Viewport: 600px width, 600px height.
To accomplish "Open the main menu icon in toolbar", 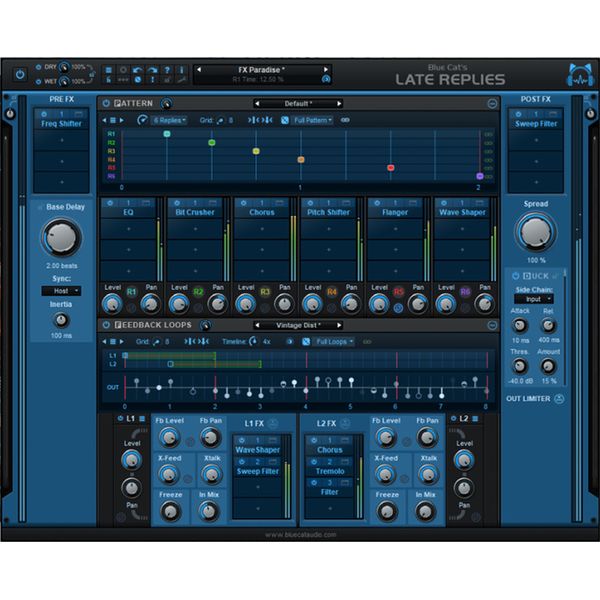I will coord(109,70).
